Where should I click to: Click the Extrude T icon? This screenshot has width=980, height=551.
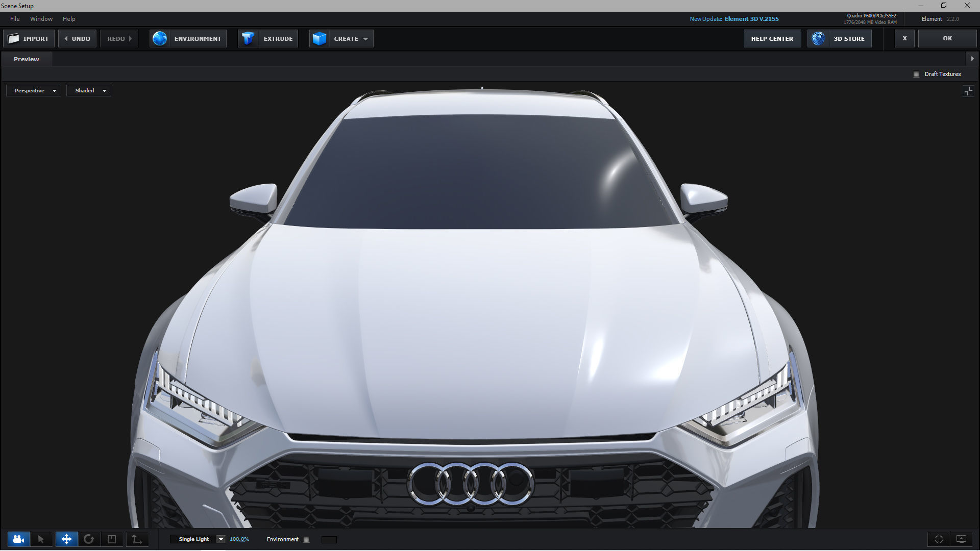click(248, 39)
